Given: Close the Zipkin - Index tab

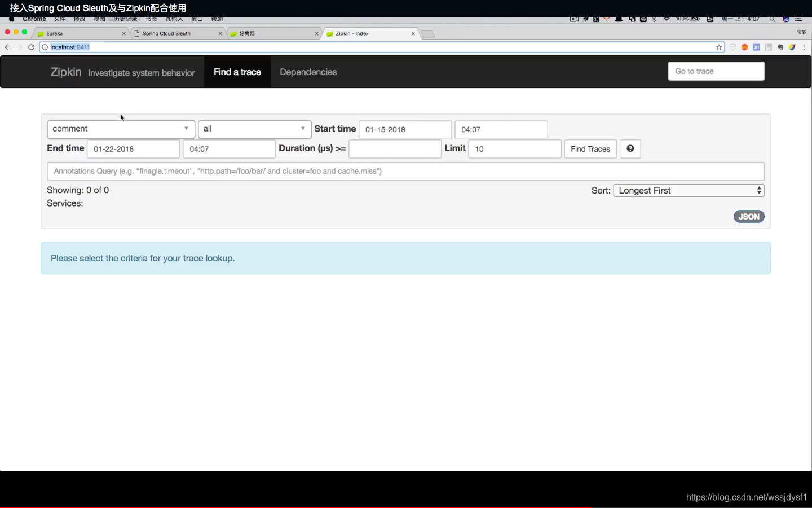Looking at the screenshot, I should [x=413, y=34].
